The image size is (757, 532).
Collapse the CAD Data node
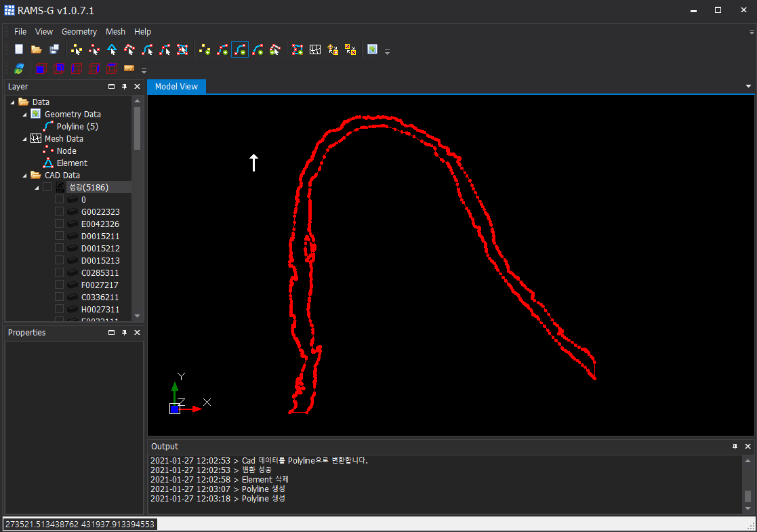pyautogui.click(x=24, y=176)
